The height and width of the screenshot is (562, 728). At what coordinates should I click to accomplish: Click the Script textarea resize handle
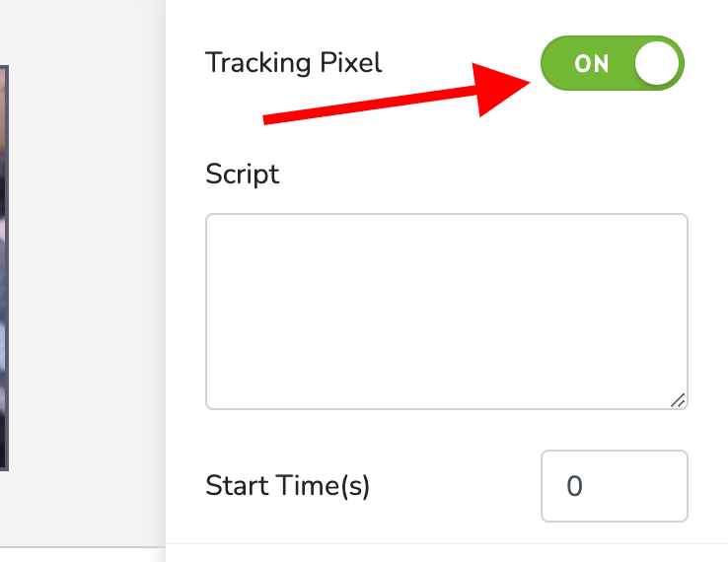point(678,400)
